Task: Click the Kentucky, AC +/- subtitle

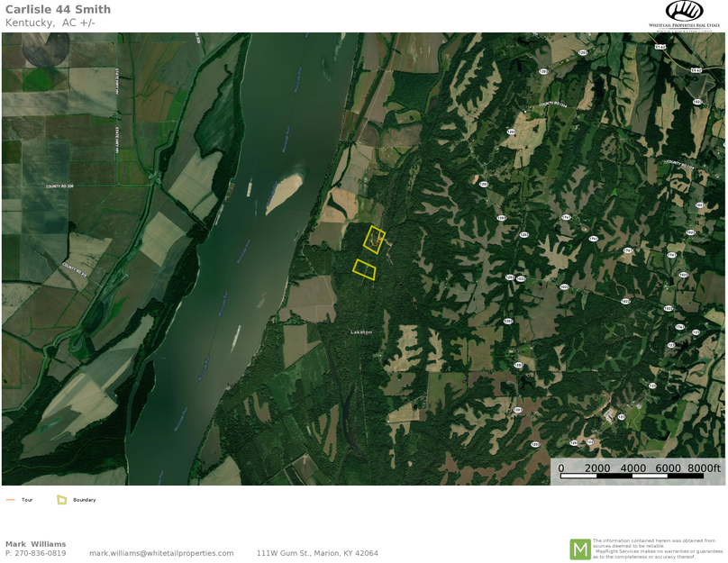Action: (50, 23)
